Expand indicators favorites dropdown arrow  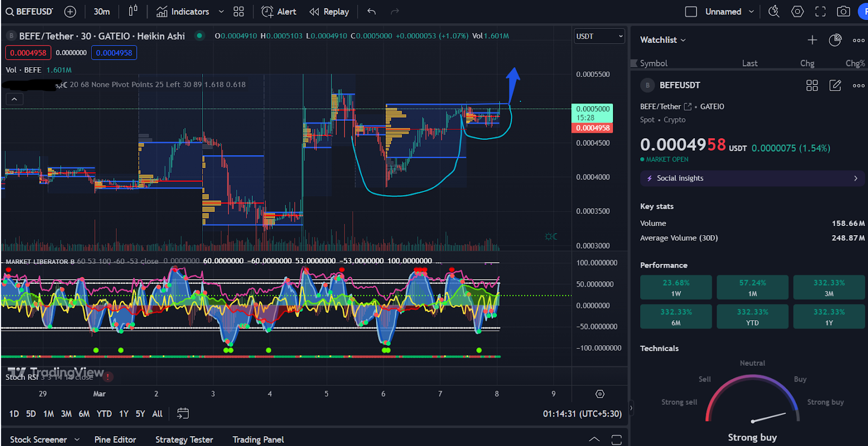[221, 11]
